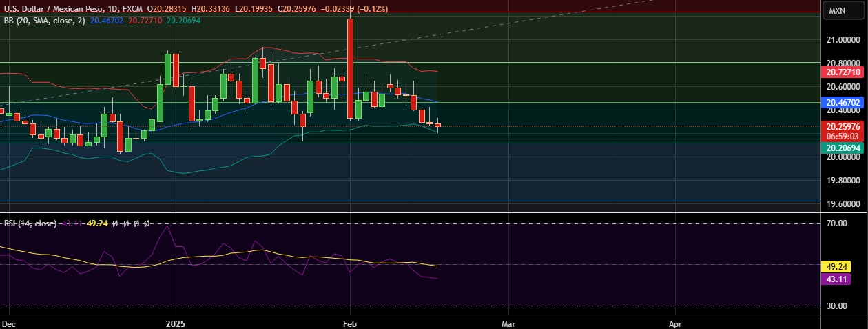Click the red 20.72710 price tag on the axis
The height and width of the screenshot is (329, 868).
[842, 72]
